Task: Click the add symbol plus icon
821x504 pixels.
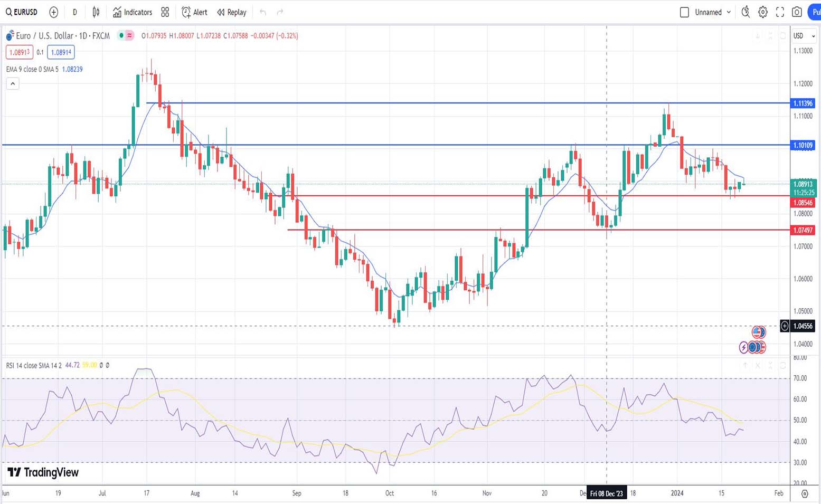Action: tap(53, 12)
